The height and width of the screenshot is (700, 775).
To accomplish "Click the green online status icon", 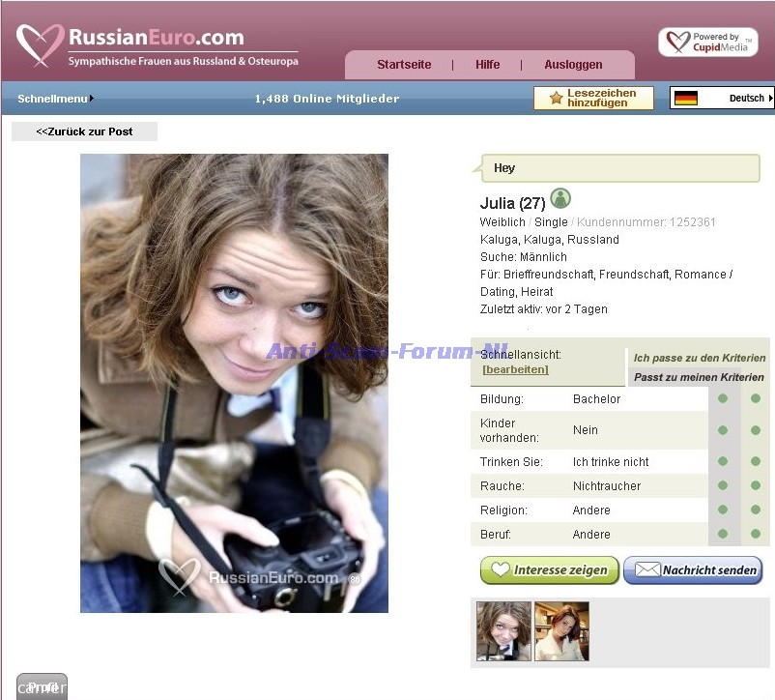I will coord(560,199).
